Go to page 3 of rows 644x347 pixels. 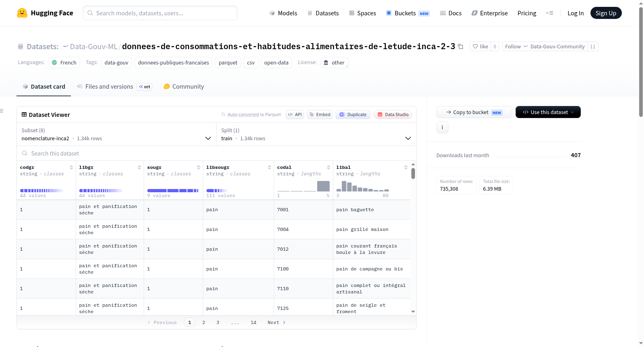[x=218, y=322]
